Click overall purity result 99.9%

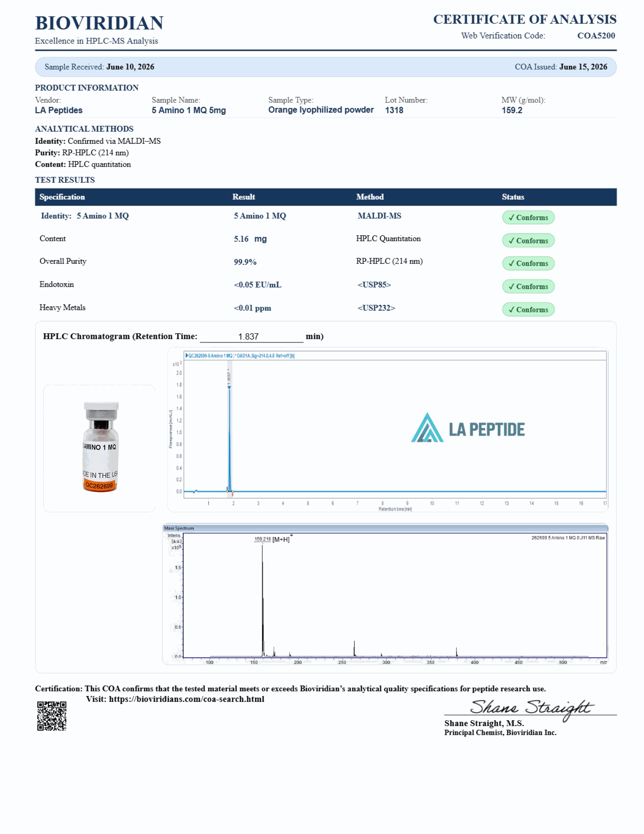pyautogui.click(x=245, y=262)
